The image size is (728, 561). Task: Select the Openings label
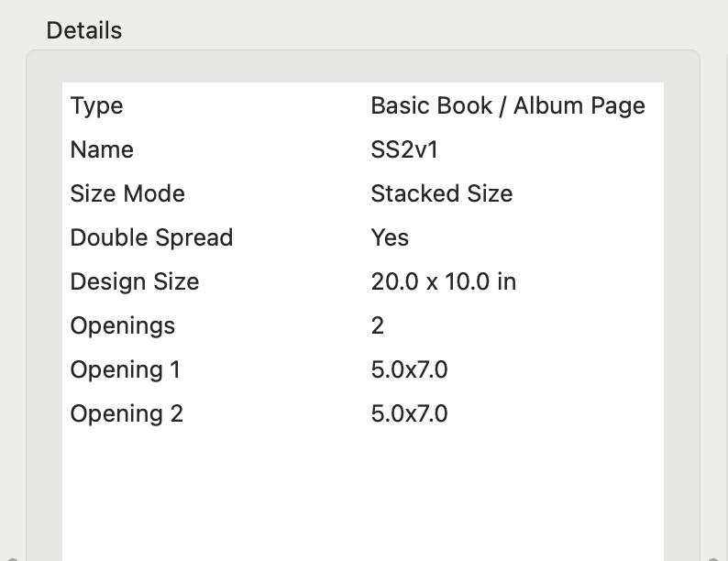[x=122, y=325]
